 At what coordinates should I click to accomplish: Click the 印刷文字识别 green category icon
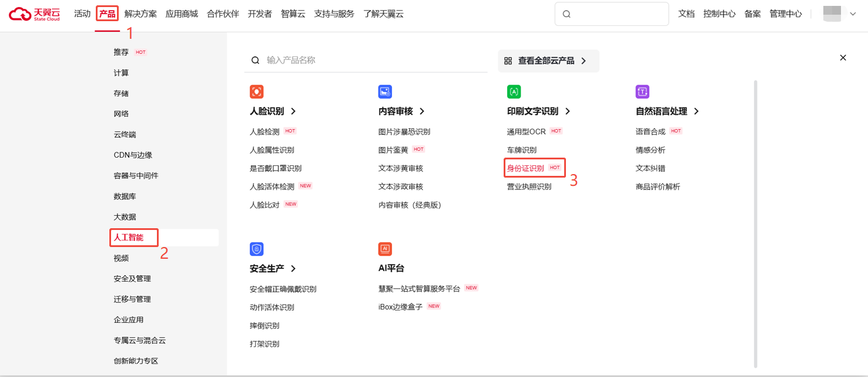pyautogui.click(x=514, y=92)
